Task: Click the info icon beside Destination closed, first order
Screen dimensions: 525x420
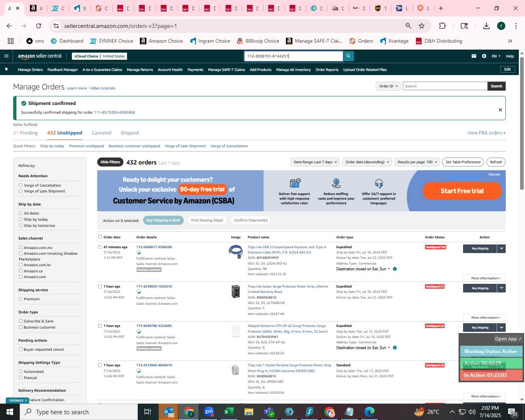Action: click(x=395, y=269)
